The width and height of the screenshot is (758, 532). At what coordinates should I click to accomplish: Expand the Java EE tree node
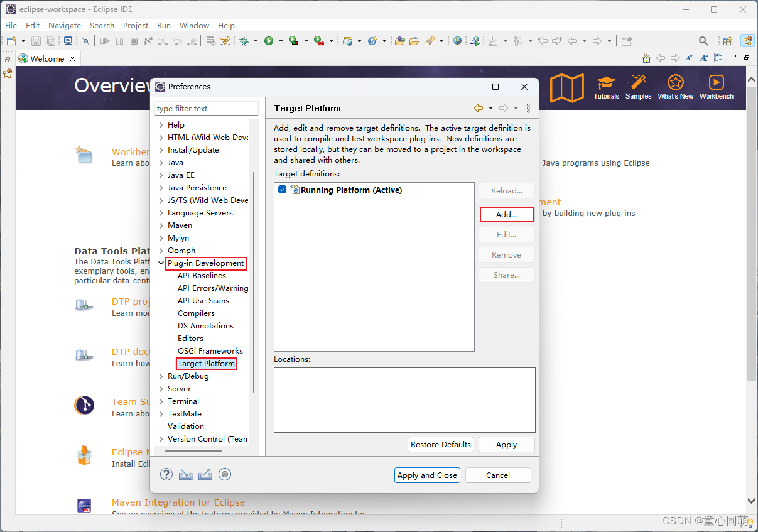point(161,175)
